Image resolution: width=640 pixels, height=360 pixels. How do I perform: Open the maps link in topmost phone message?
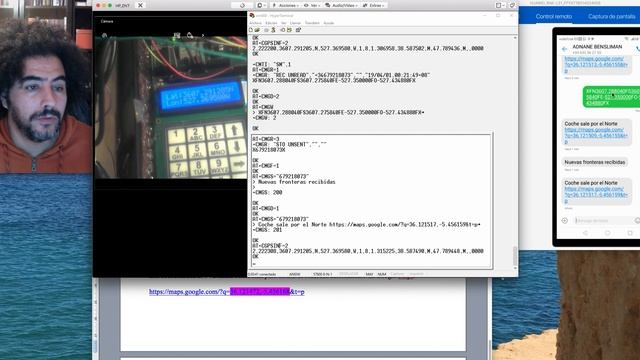596,64
